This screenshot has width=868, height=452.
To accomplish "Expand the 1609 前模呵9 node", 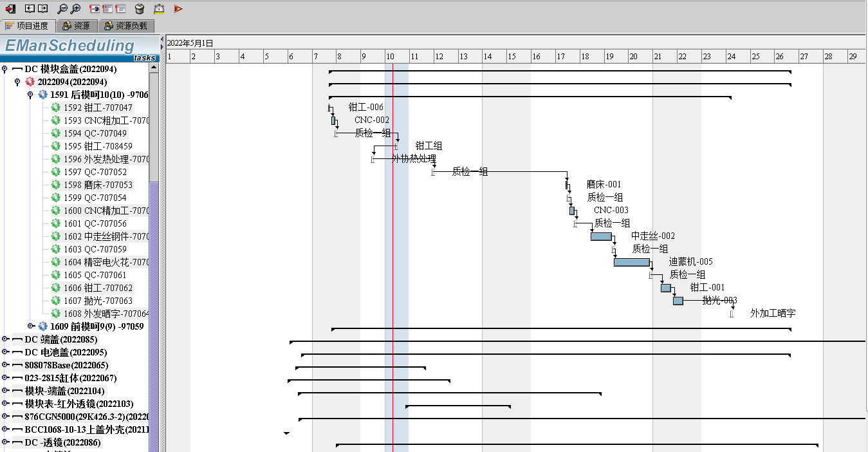I will tap(30, 326).
